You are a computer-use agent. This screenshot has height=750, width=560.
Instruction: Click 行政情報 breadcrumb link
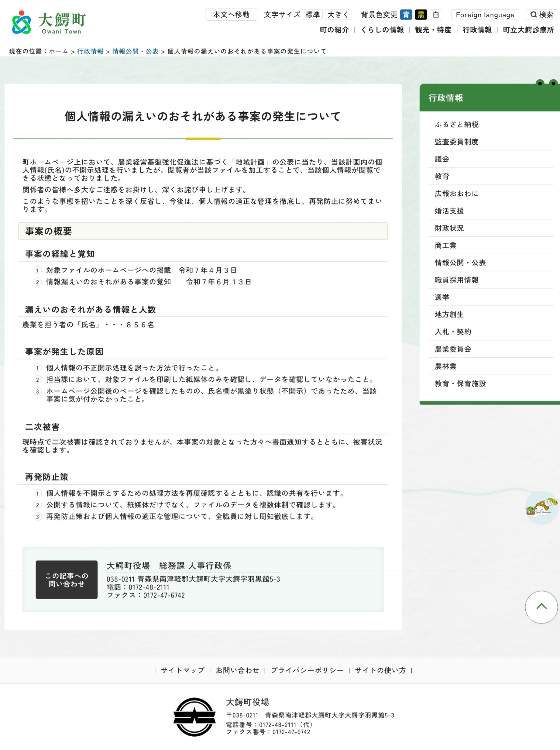90,51
